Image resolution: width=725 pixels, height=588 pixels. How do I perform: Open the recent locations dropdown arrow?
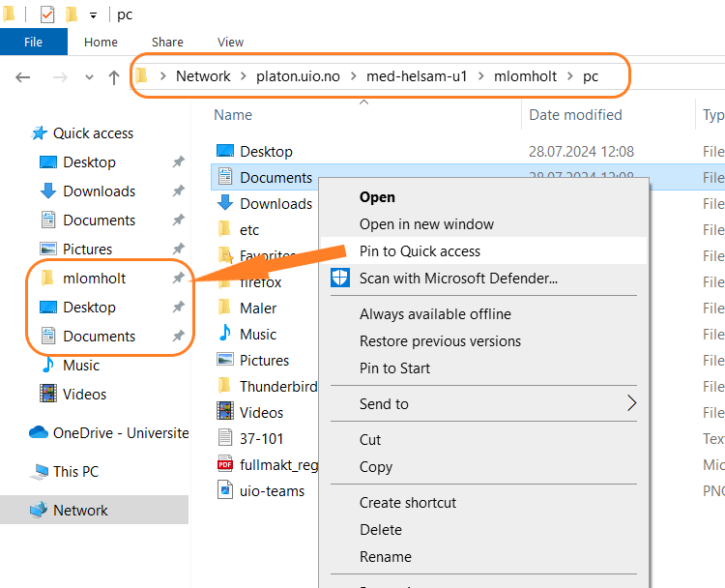pos(89,77)
